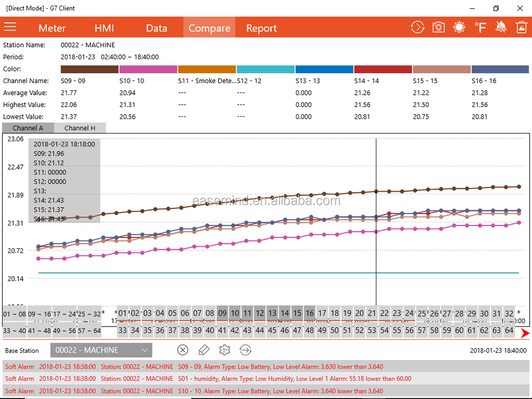Toggle channel 17 in channel selector
The width and height of the screenshot is (532, 399).
point(322,313)
